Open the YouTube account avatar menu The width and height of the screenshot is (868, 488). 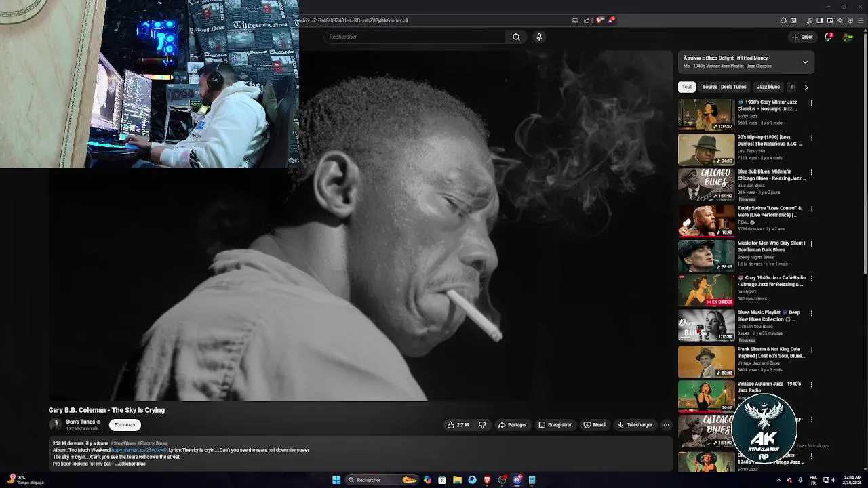[848, 37]
